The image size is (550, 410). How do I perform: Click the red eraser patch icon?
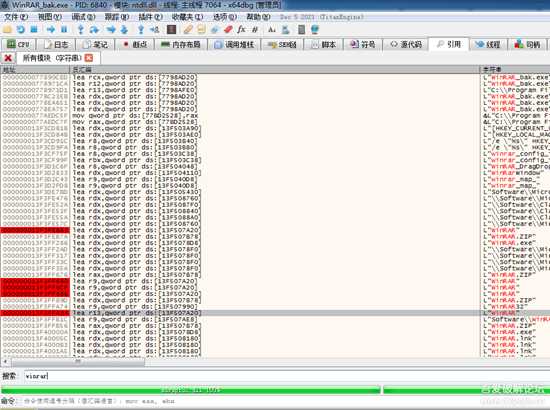[228, 30]
